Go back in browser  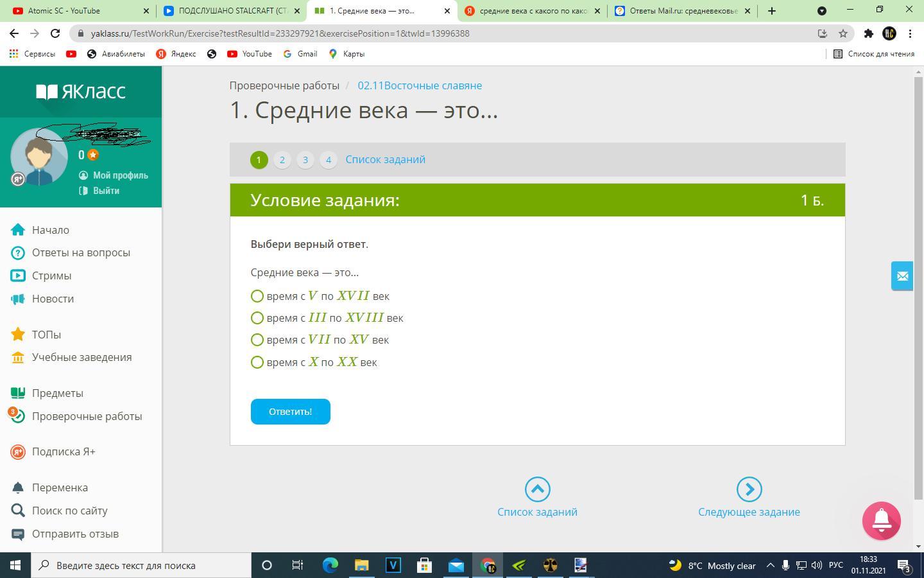click(x=14, y=33)
